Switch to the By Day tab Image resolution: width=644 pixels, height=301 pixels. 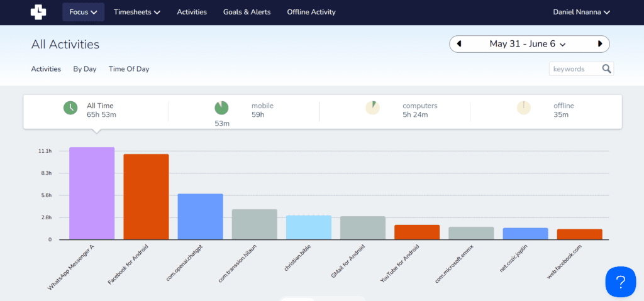(x=85, y=69)
